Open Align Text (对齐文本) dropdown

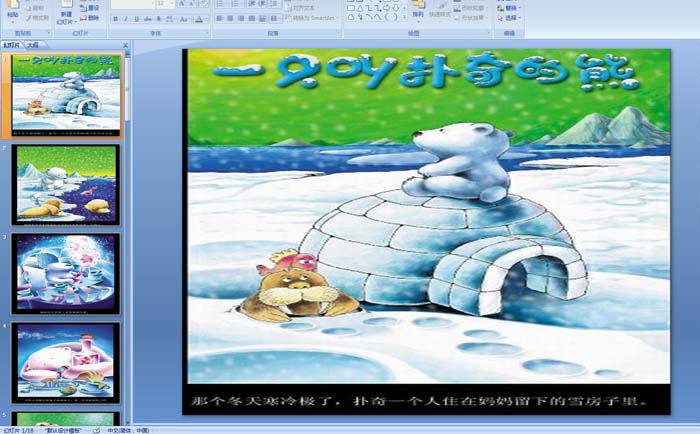point(301,8)
